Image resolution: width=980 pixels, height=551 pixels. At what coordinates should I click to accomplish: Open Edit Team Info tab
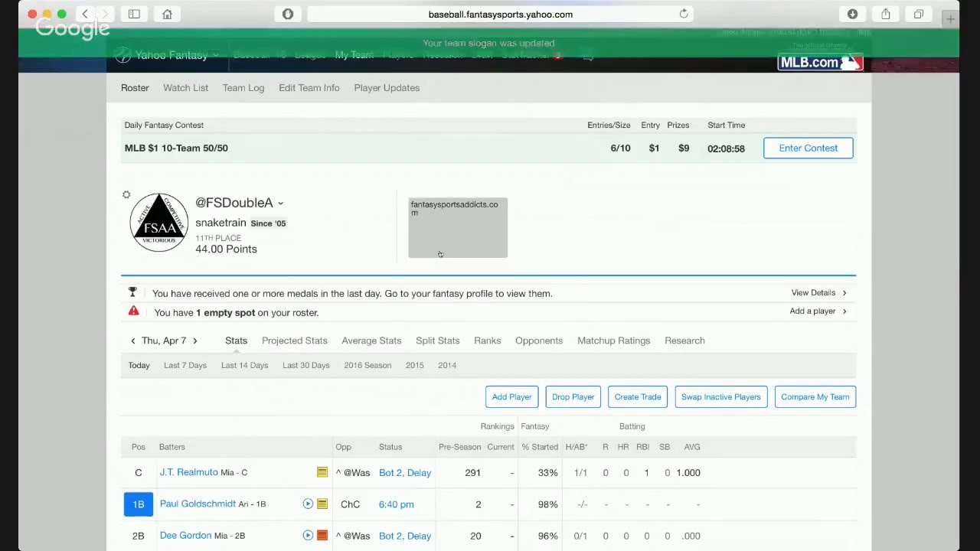pos(309,87)
